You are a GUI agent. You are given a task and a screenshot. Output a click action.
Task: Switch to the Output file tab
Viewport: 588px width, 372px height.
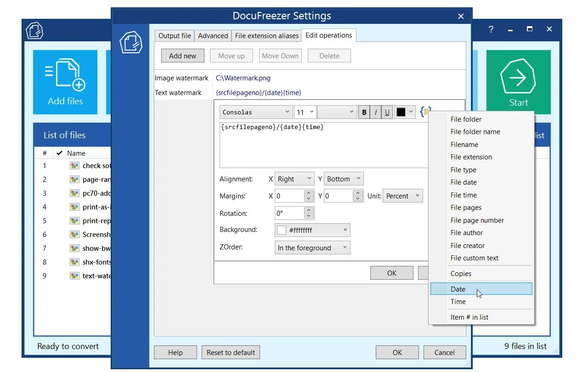pyautogui.click(x=175, y=36)
